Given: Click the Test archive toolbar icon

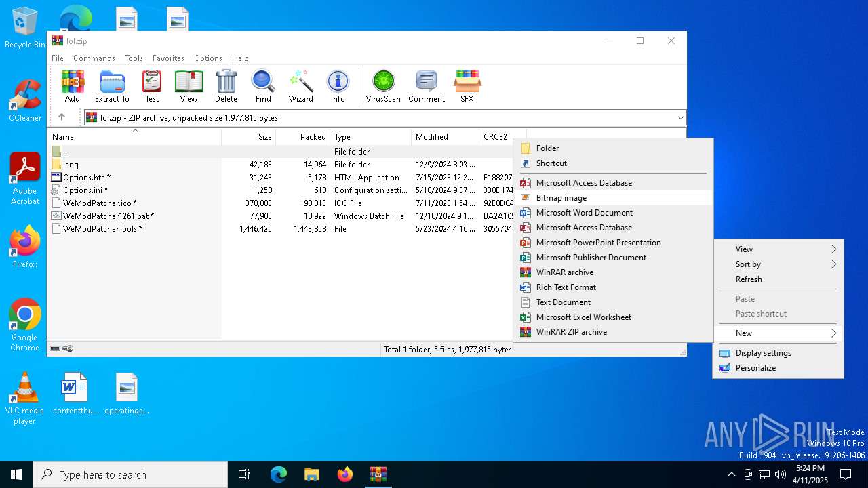Looking at the screenshot, I should click(152, 86).
